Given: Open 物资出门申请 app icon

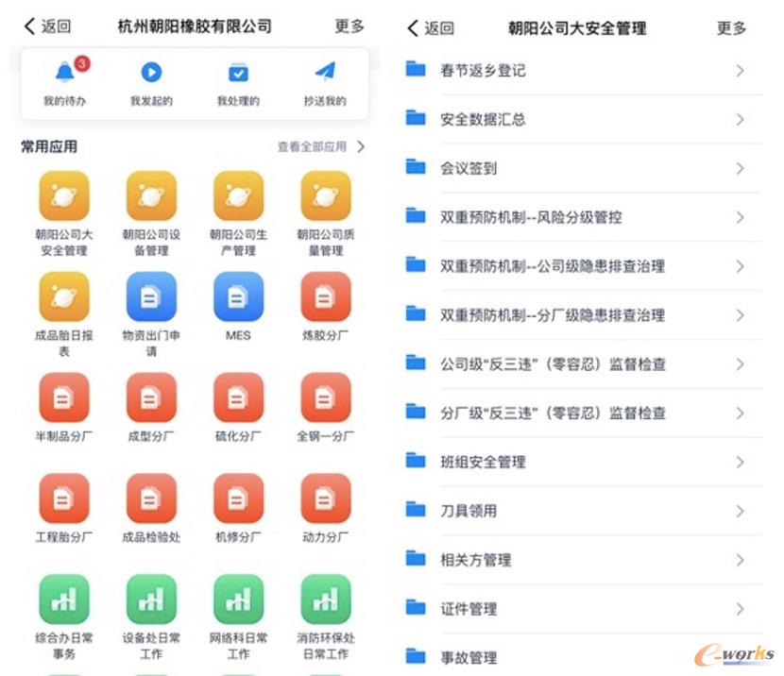Looking at the screenshot, I should pos(151,296).
